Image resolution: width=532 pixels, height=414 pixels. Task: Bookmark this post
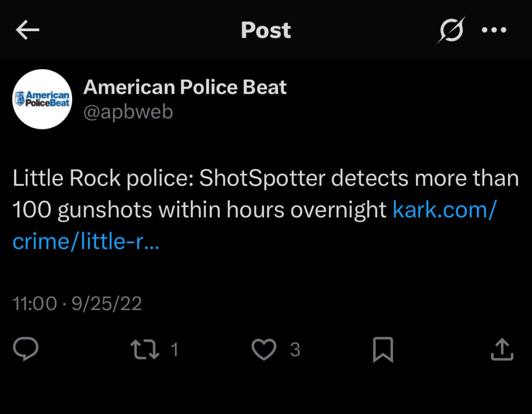point(383,350)
